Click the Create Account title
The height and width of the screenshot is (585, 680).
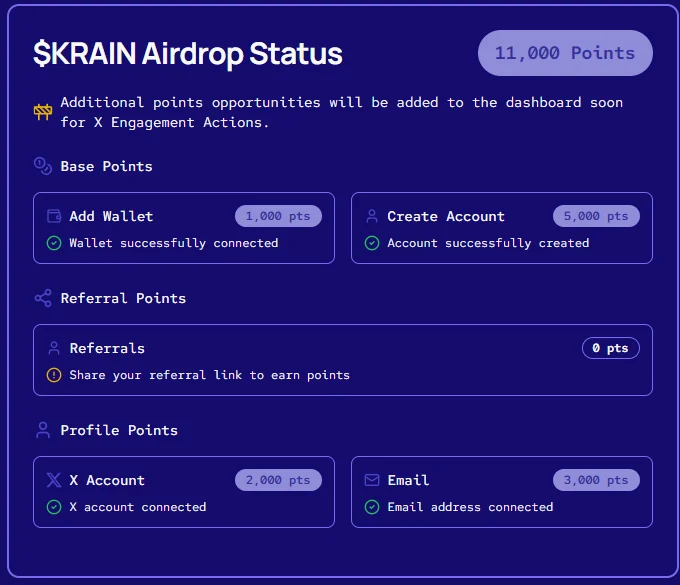[x=446, y=216]
